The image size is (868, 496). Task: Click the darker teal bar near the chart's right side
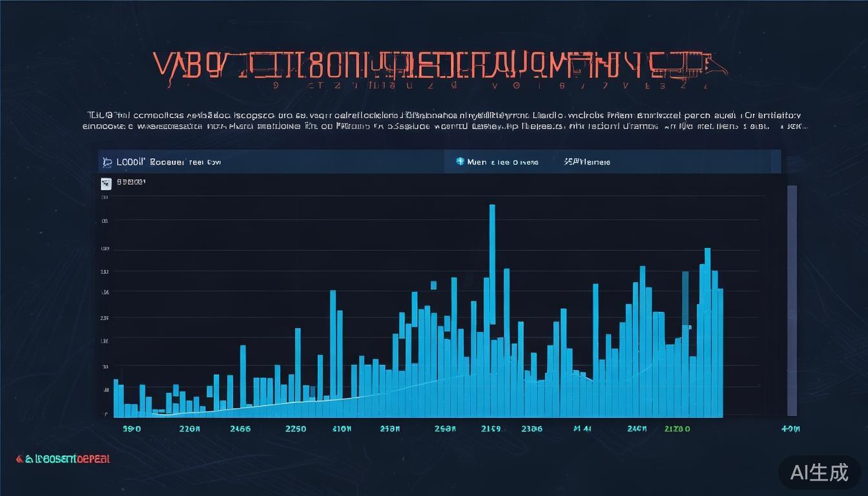point(685,298)
